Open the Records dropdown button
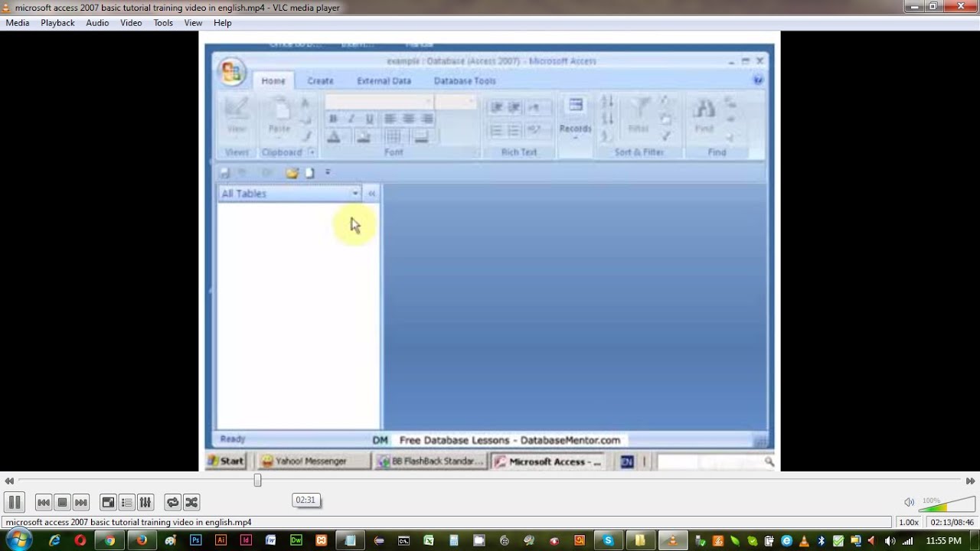The height and width of the screenshot is (551, 980). tap(575, 117)
